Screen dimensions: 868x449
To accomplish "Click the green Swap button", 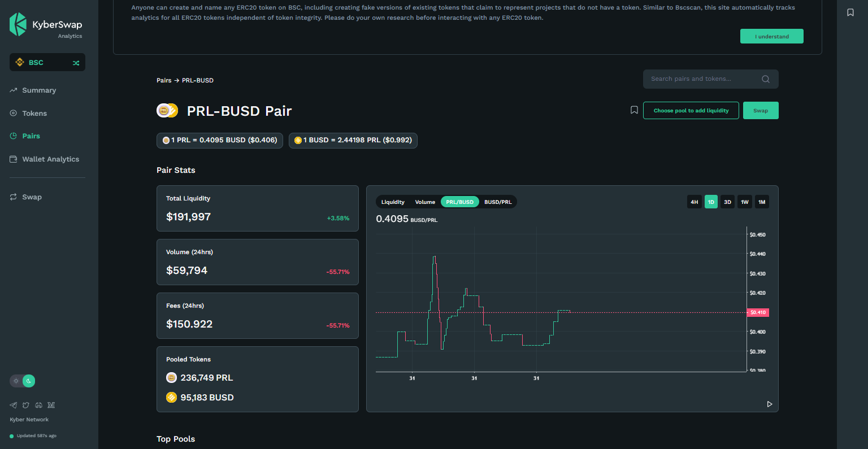I will click(x=761, y=111).
